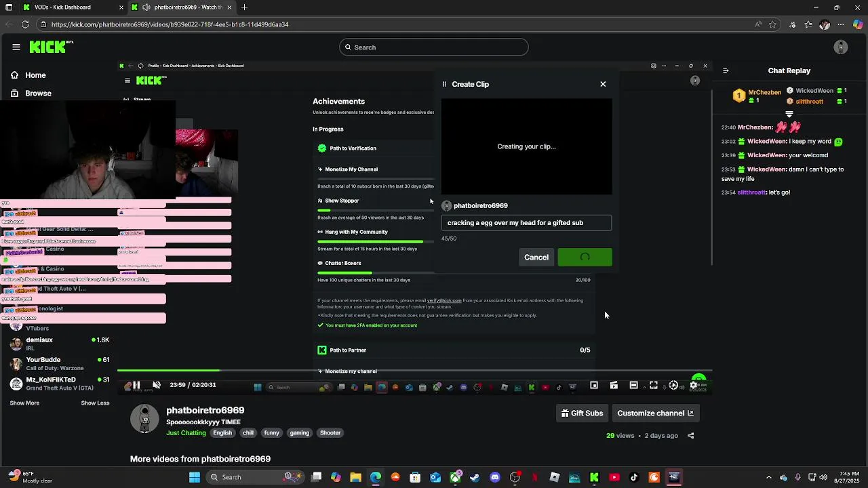Toggle theater mode in the player
868x488 pixels.
click(633, 385)
